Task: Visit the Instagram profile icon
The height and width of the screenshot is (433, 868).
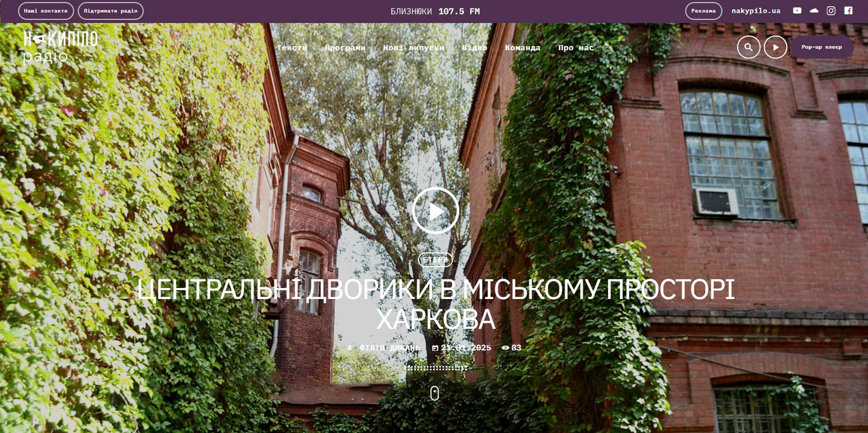Action: [x=831, y=10]
